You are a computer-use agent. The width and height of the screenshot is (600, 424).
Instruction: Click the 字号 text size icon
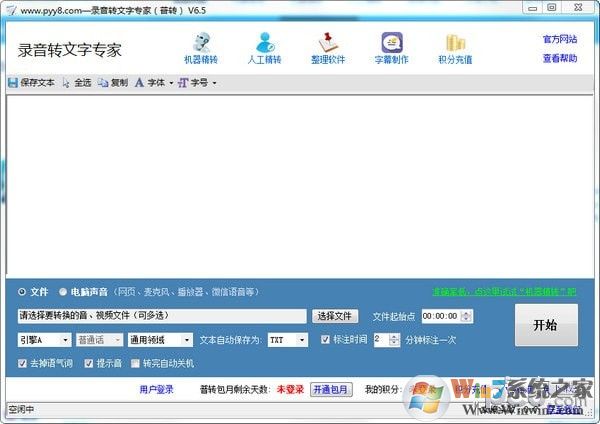(183, 83)
